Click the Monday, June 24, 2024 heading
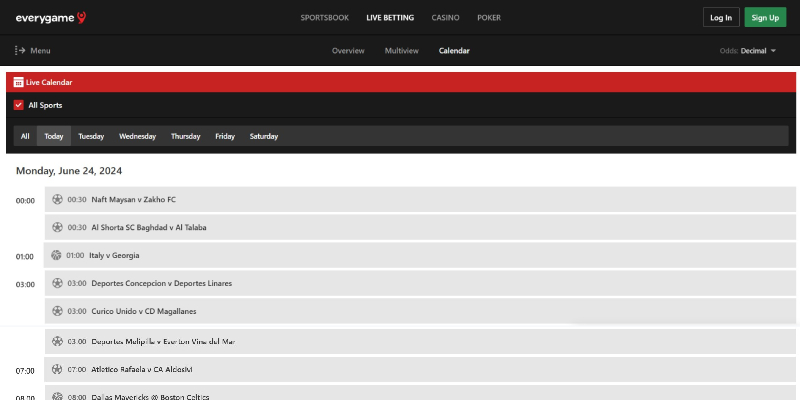800x400 pixels. (69, 171)
